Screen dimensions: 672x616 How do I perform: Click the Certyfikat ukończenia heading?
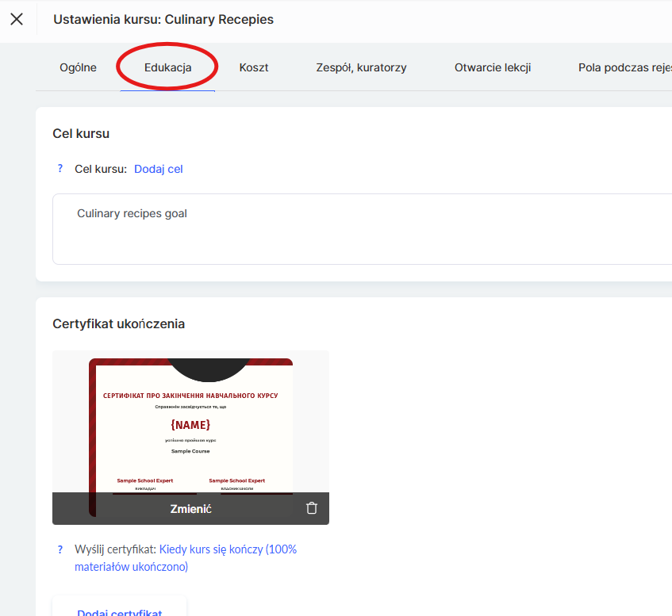click(x=118, y=323)
